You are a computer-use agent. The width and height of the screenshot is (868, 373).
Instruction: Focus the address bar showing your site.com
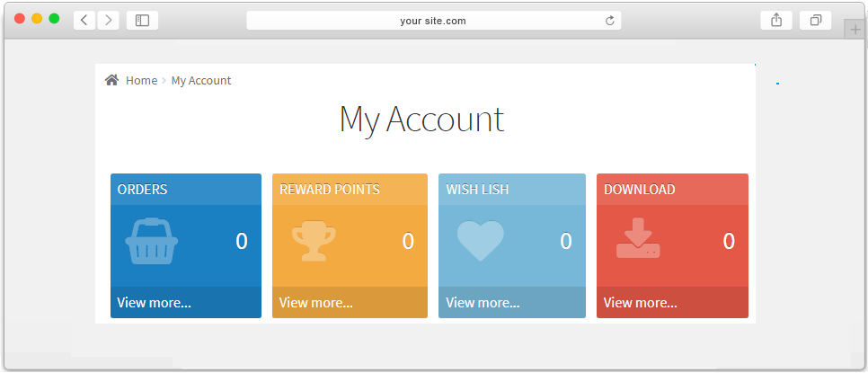433,21
